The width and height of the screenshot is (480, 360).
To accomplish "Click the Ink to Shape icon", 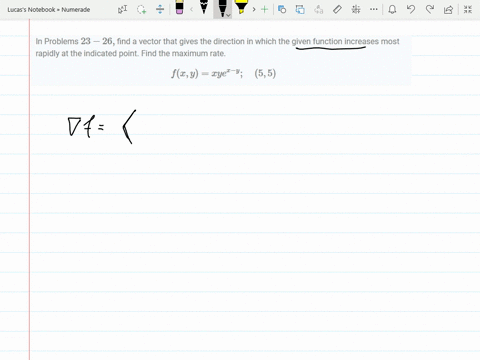I will pos(300,9).
